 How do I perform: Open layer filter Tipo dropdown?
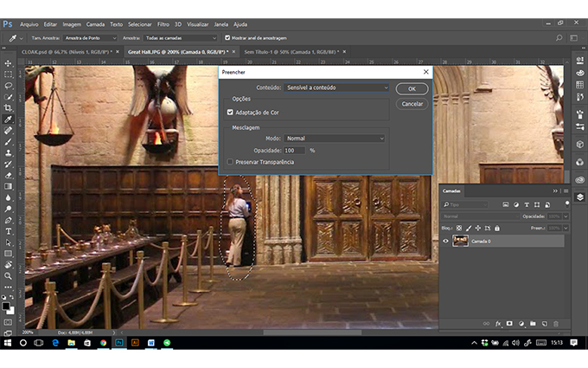(x=465, y=204)
